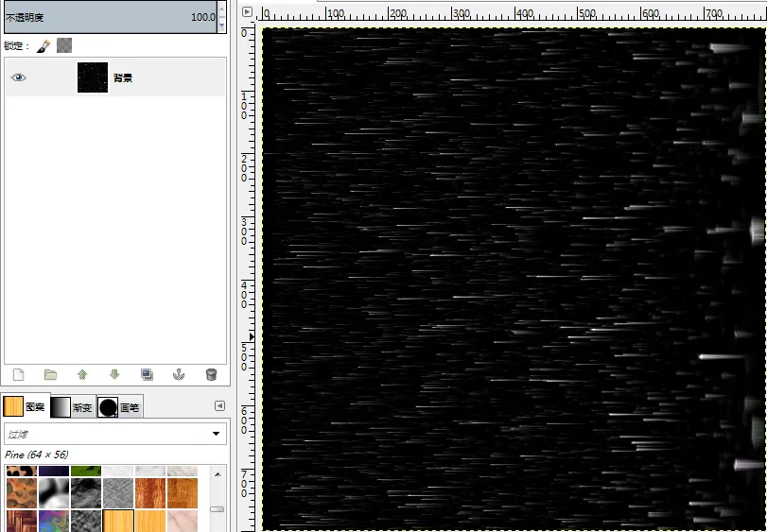Screen dimensions: 767x532
Task: Create a new layer with the blank page icon
Action: tap(19, 375)
